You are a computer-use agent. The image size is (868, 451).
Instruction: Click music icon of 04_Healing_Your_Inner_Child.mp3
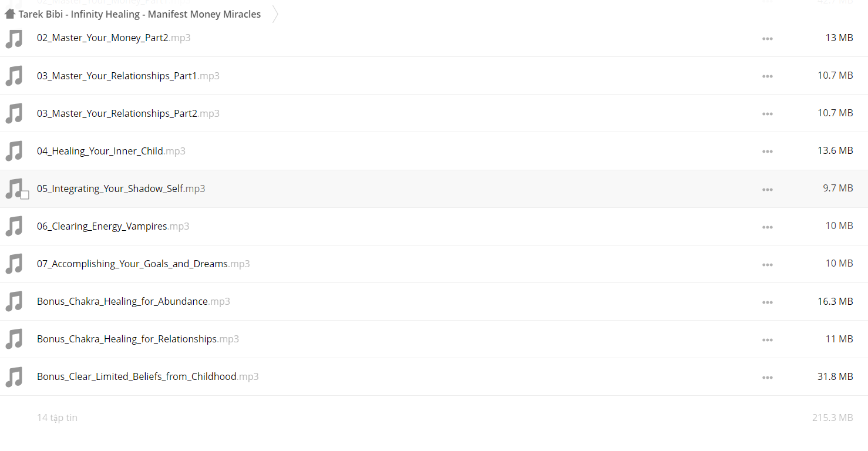click(x=14, y=151)
